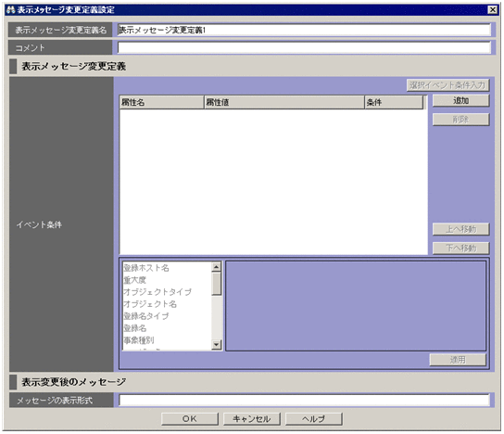Click into the メッセージの表示形式 field
Viewport: 504px width, 434px height.
click(x=304, y=401)
